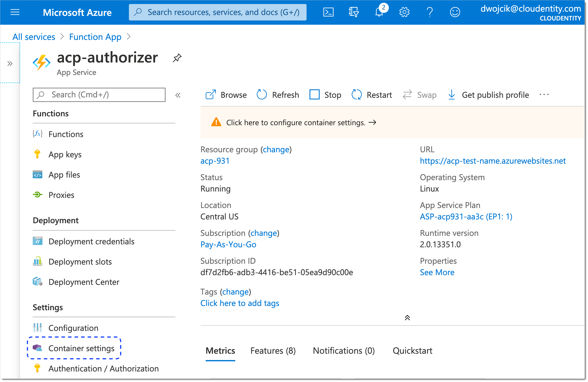Open the acp-test-name.azurewebsites.net URL

coord(493,161)
